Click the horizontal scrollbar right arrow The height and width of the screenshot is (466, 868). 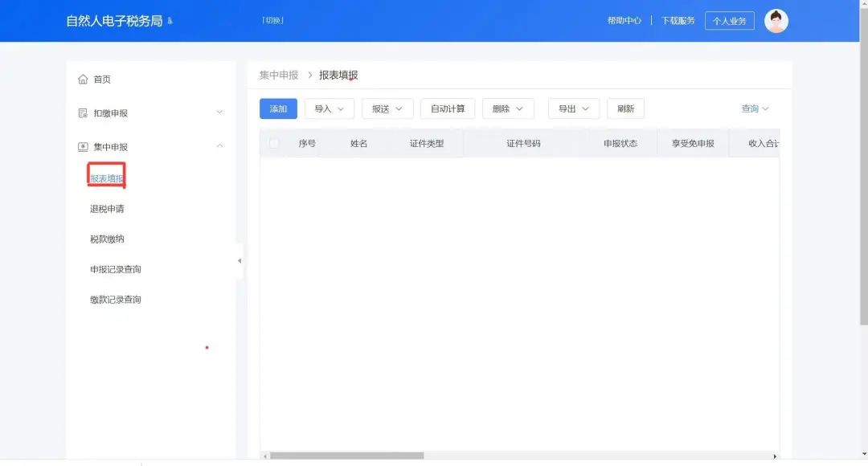point(775,456)
